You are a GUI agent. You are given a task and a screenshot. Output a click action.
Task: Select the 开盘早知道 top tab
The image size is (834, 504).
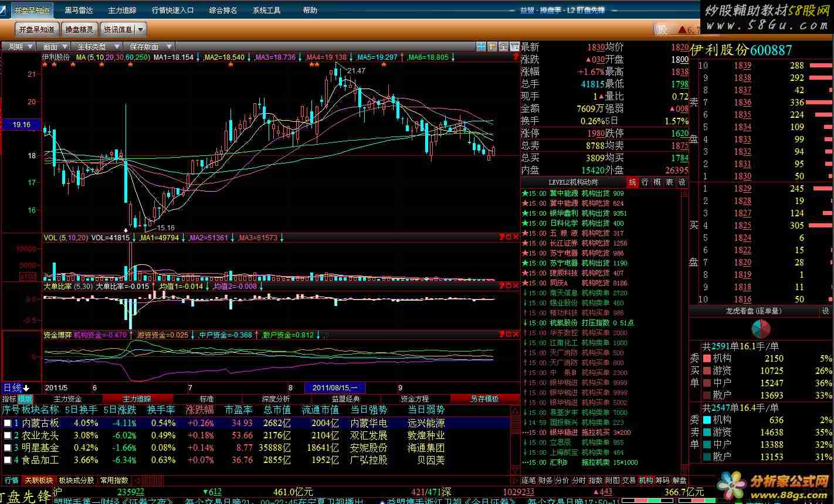[32, 10]
